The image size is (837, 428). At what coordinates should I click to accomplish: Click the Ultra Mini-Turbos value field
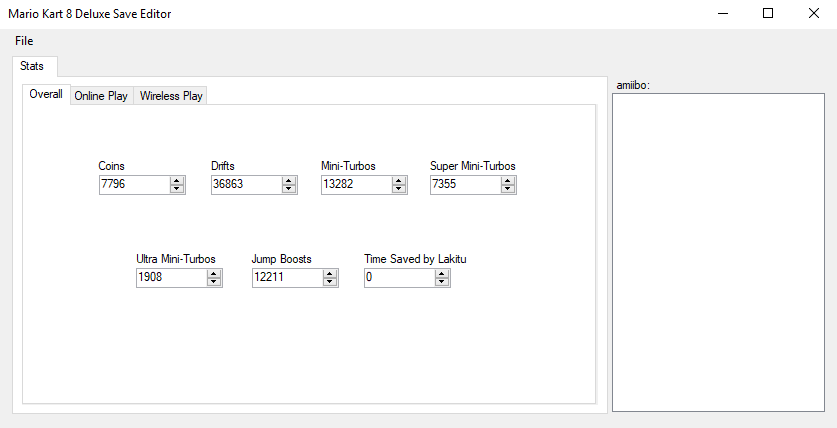tap(172, 278)
